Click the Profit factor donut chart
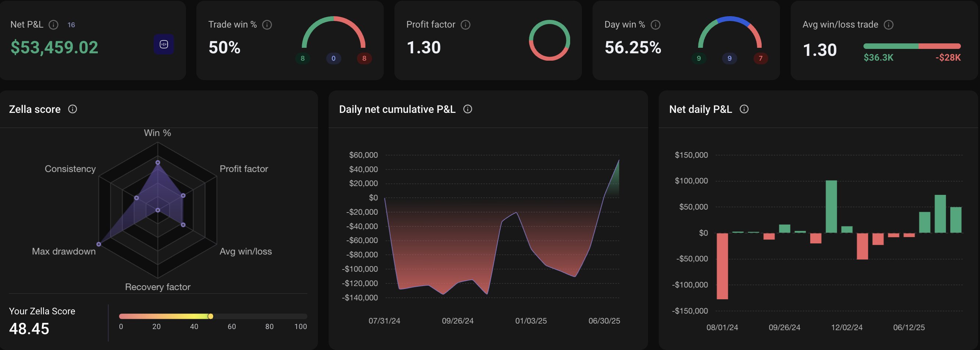Screen dimensions: 980x350 click(x=549, y=40)
